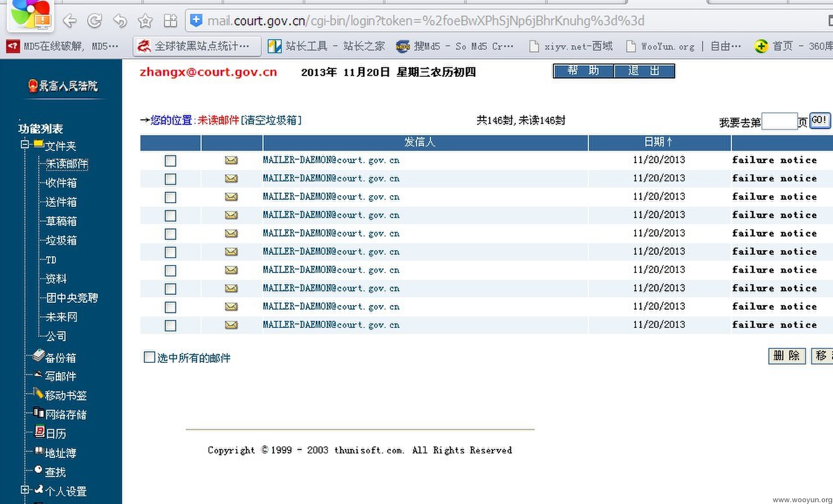
Task: Tick checkbox of sixth mail row
Action: pyautogui.click(x=171, y=252)
